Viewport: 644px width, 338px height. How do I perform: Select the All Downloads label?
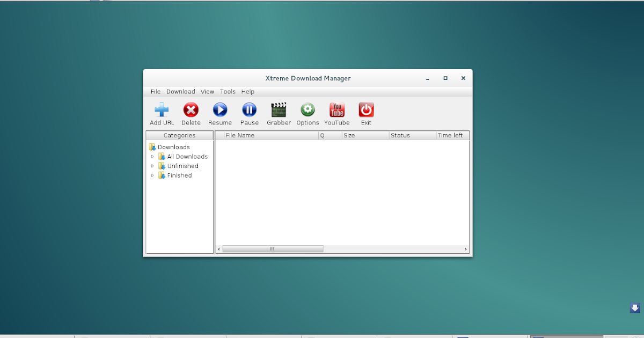point(187,157)
